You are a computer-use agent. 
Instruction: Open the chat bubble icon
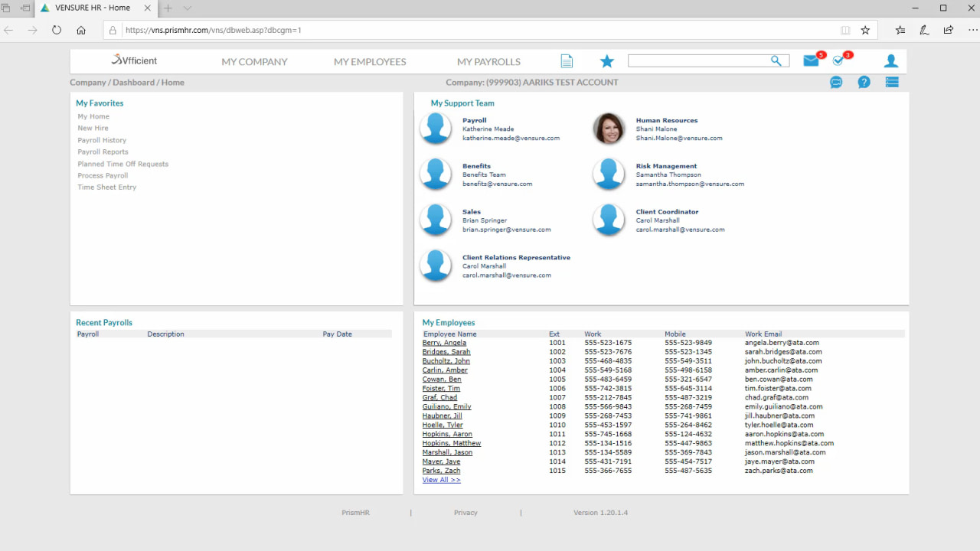836,83
